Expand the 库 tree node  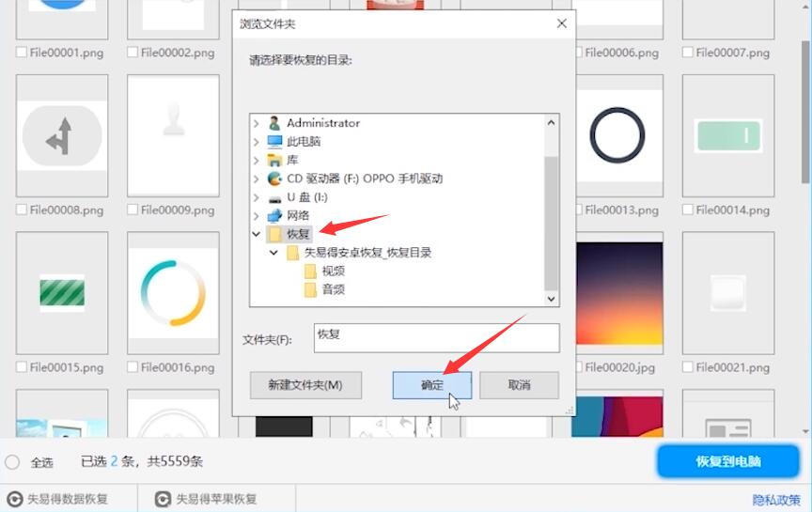pos(256,160)
